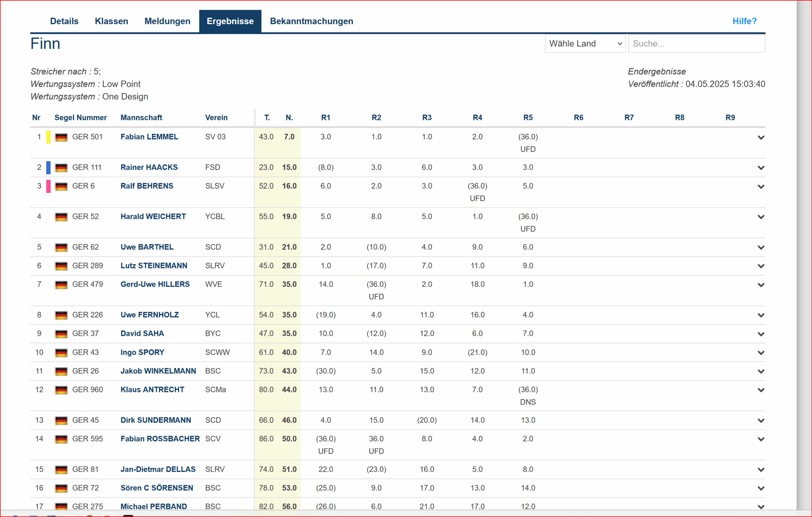
Task: Click the R5 column header
Action: tap(528, 117)
